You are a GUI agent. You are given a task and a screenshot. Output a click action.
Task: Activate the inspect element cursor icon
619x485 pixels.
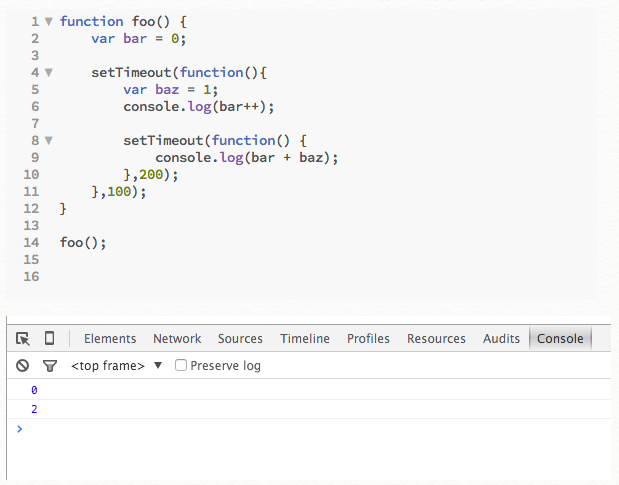[23, 339]
